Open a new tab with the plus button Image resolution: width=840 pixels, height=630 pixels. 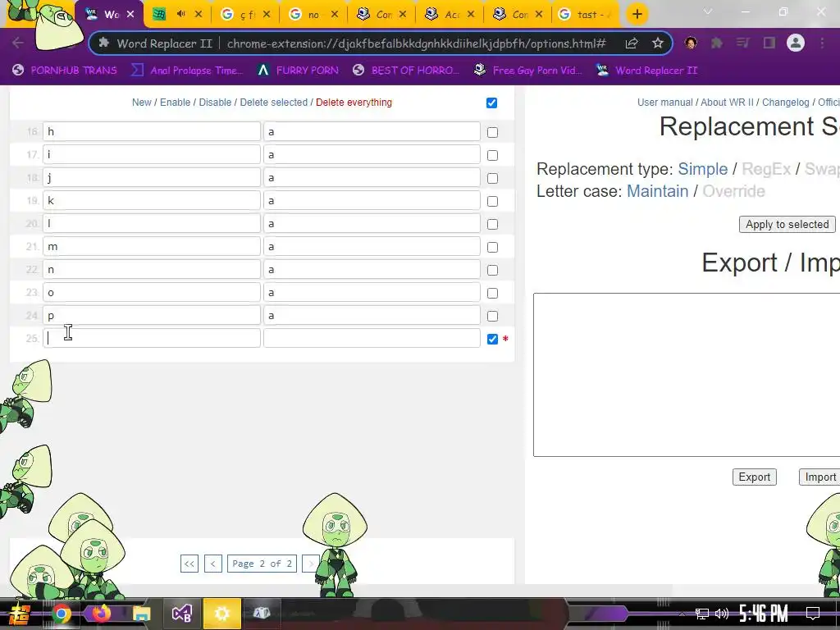(637, 15)
